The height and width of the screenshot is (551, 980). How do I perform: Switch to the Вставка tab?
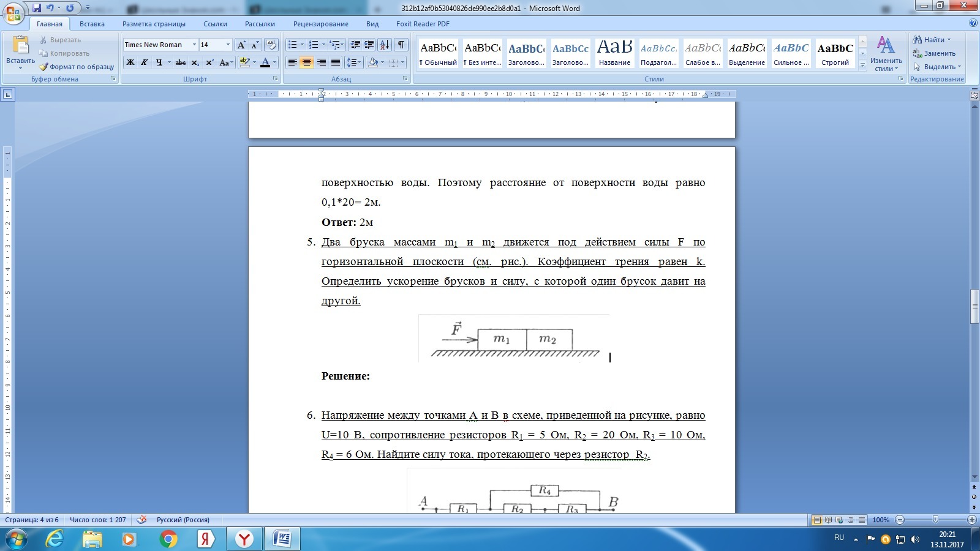point(92,24)
